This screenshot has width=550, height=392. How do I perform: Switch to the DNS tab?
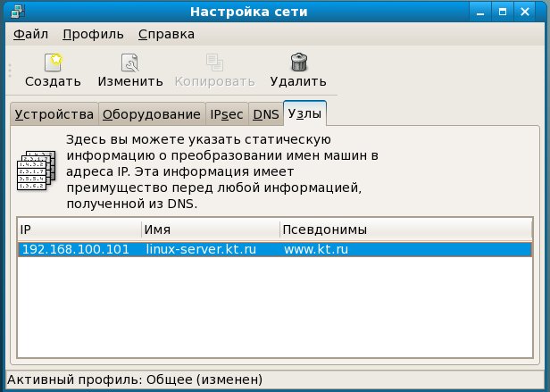click(265, 114)
